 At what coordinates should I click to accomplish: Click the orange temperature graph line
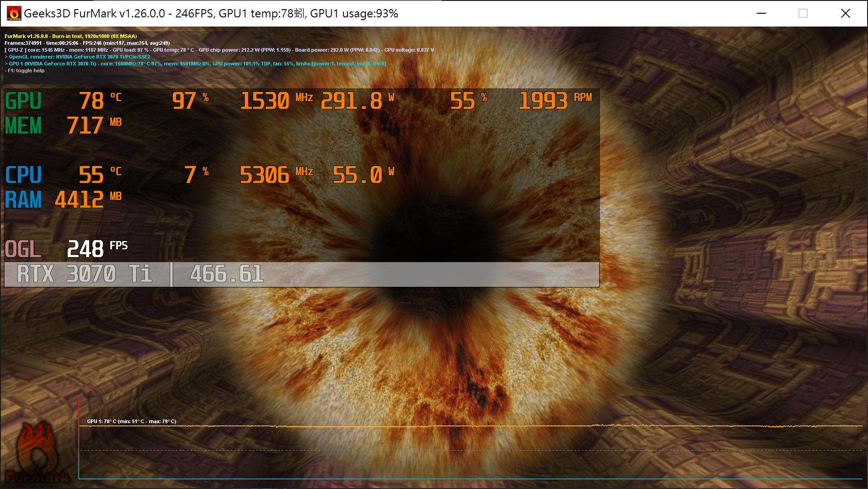click(x=471, y=426)
